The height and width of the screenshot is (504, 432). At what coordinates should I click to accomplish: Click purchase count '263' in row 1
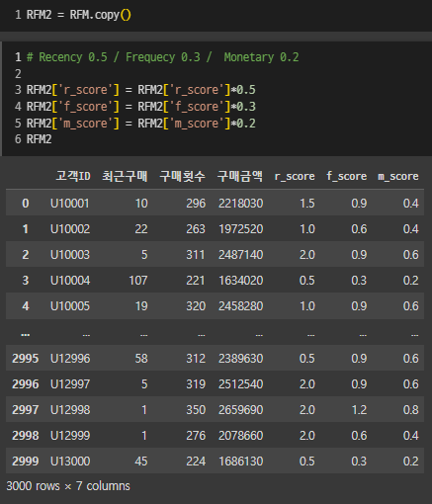[x=196, y=229]
